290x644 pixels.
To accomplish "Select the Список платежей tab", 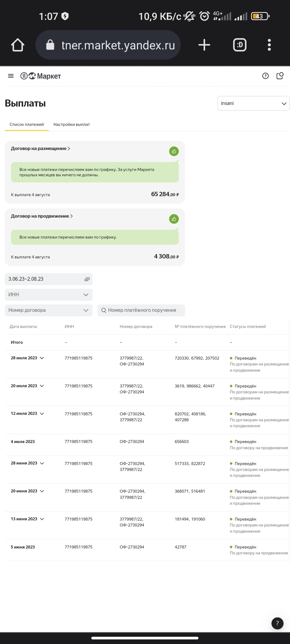I will pyautogui.click(x=27, y=125).
